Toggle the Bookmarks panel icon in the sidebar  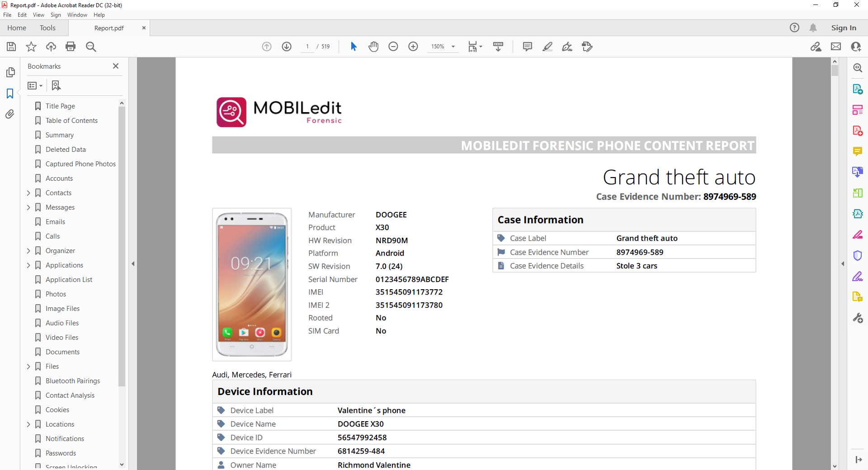click(x=10, y=94)
